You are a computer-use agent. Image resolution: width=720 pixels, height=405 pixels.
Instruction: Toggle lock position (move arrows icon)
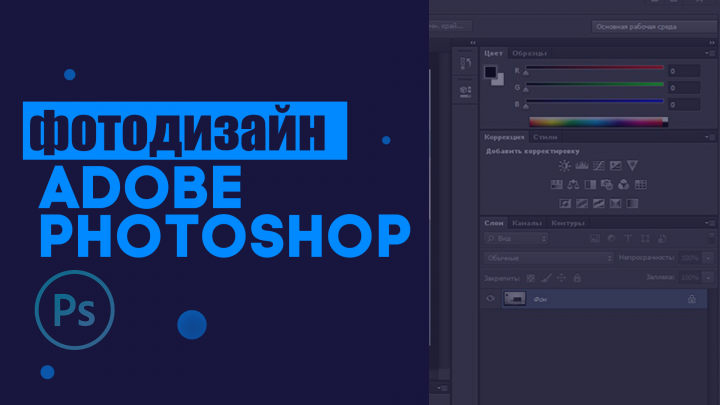561,278
